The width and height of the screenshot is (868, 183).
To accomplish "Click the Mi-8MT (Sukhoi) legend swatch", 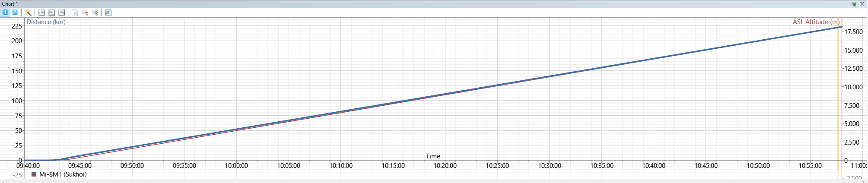I will click(x=34, y=175).
